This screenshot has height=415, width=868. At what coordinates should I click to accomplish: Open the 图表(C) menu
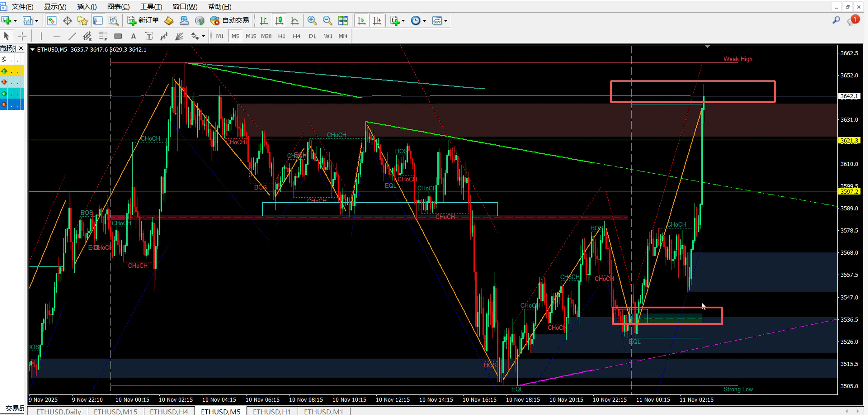[118, 6]
